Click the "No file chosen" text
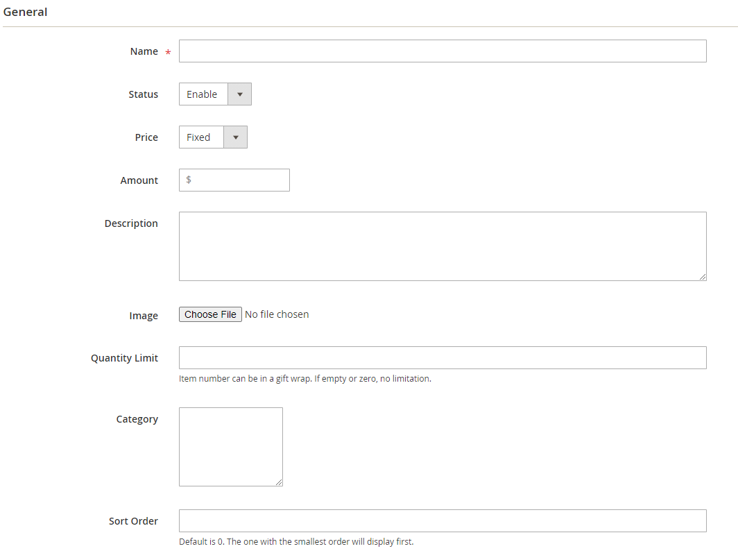Viewport: 738px width, 560px height. pos(277,314)
